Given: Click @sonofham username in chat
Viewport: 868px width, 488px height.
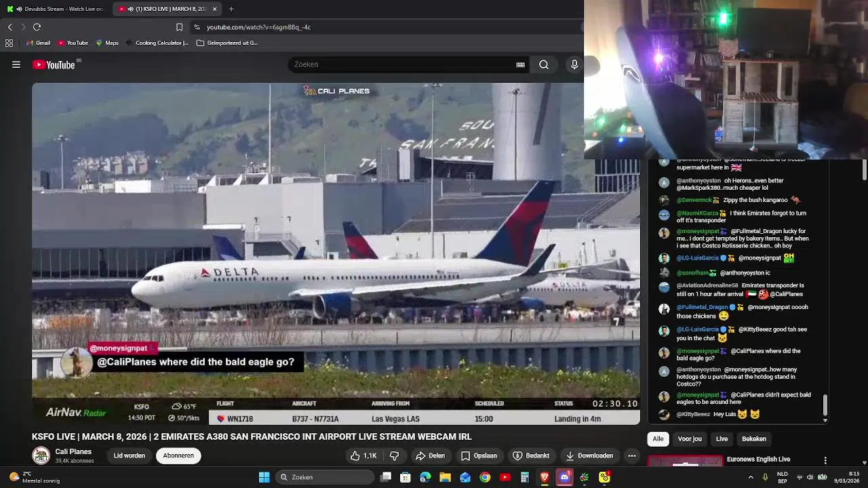Looking at the screenshot, I should 693,272.
